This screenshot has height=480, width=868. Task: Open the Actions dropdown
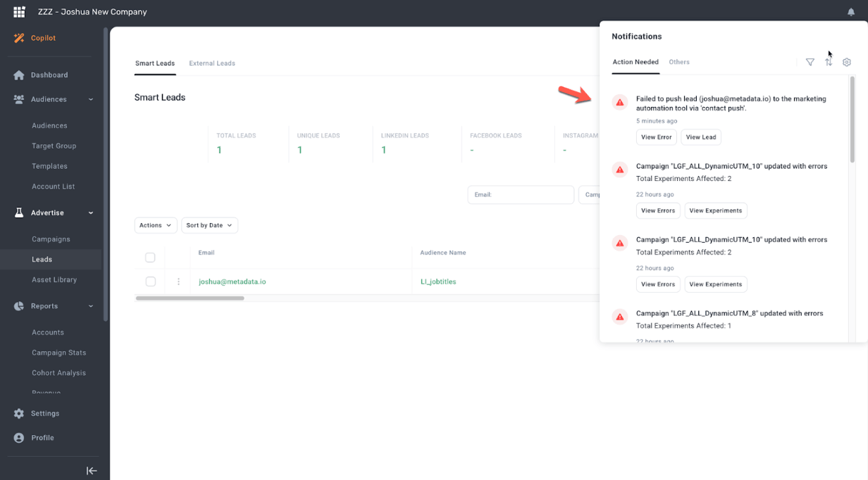(155, 225)
